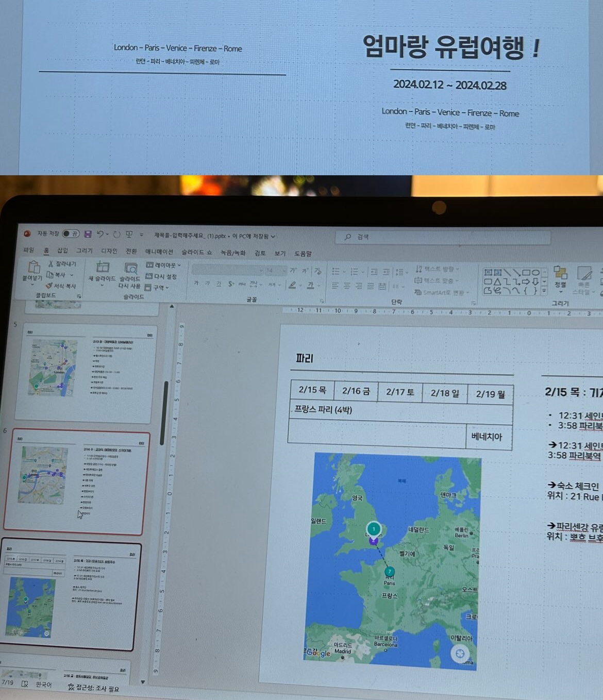This screenshot has height=700, width=603.
Task: Click 접근성: 조사 필요 accessibility status
Action: click(94, 688)
